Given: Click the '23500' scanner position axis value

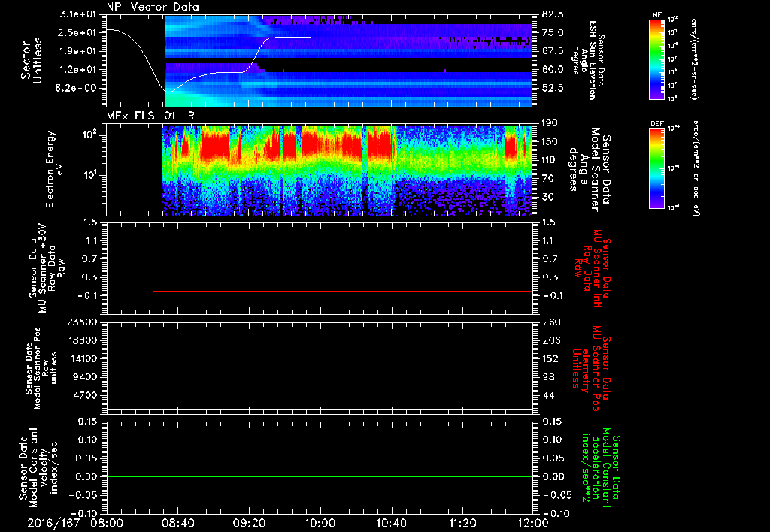Looking at the screenshot, I should tap(81, 322).
